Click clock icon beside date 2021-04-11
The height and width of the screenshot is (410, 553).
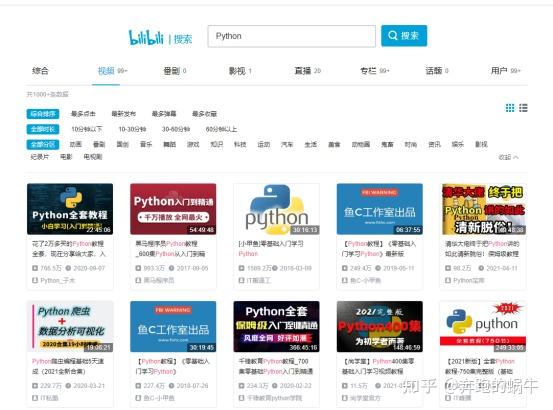coord(481,268)
